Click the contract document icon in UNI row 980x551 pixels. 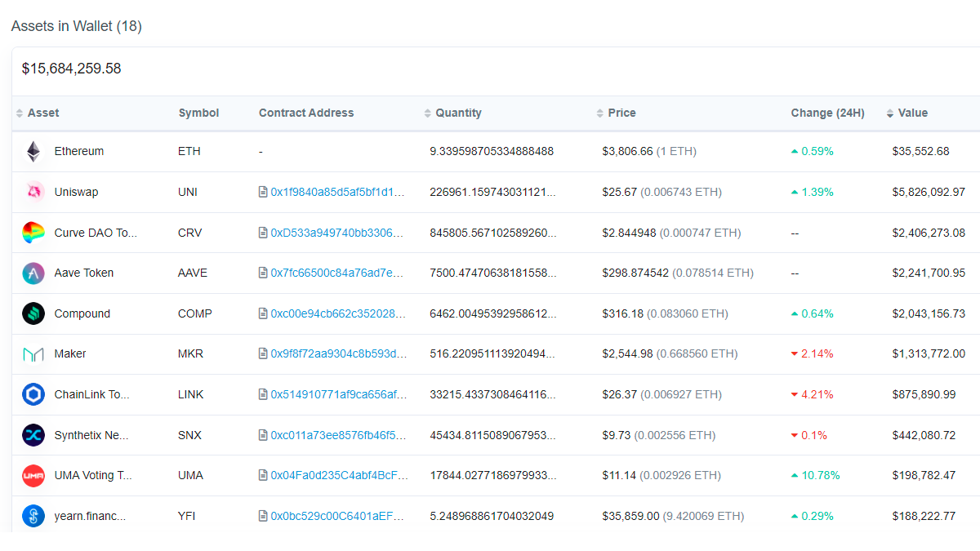pos(263,192)
